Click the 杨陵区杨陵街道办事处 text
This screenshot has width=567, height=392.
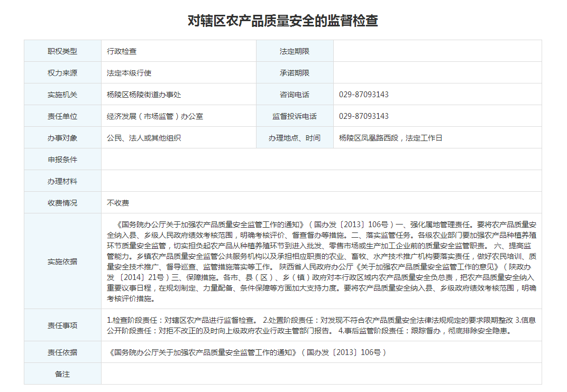[x=144, y=95]
